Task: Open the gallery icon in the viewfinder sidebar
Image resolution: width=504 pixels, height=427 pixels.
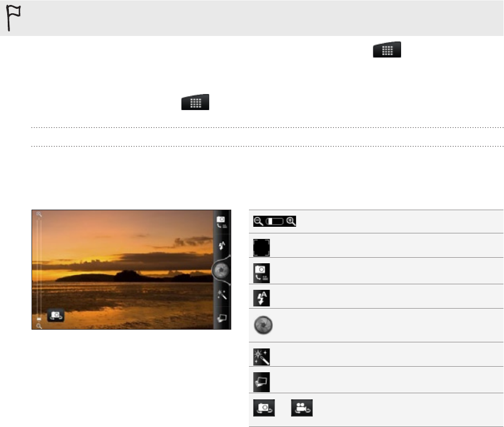Action: [x=222, y=318]
